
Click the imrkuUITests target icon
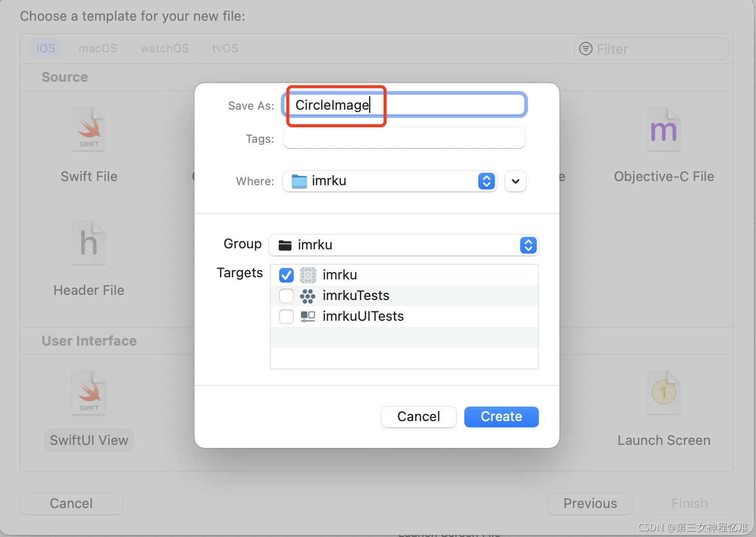[308, 316]
